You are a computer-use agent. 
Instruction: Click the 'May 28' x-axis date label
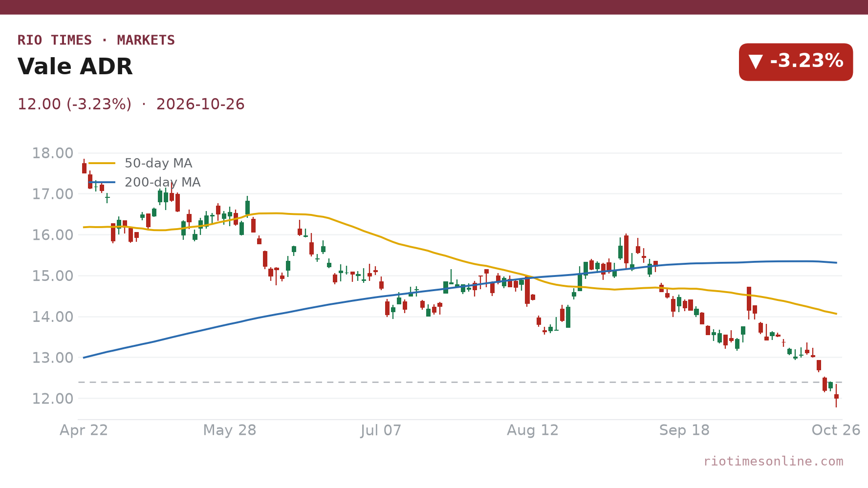(x=230, y=430)
